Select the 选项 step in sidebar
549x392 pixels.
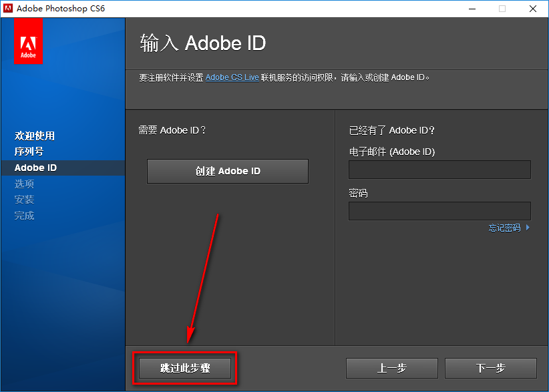[x=23, y=184]
